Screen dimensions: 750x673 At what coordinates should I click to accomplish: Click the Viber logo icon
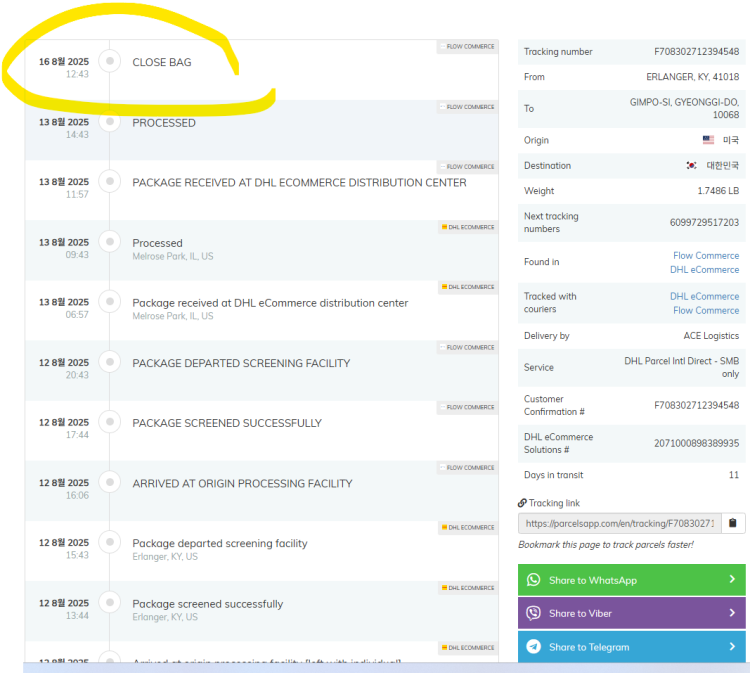point(533,613)
